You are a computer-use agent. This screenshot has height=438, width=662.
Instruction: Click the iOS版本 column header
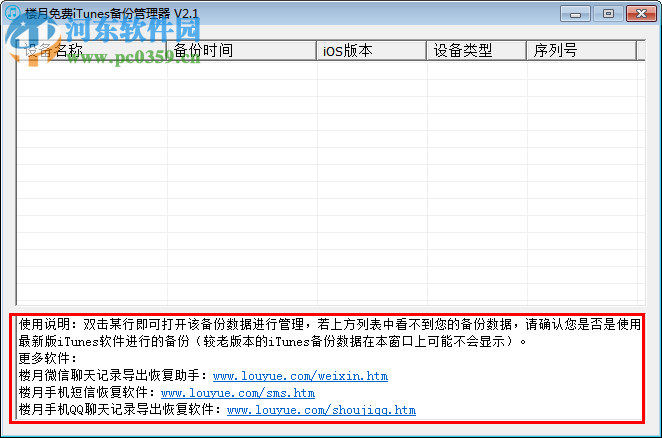372,51
